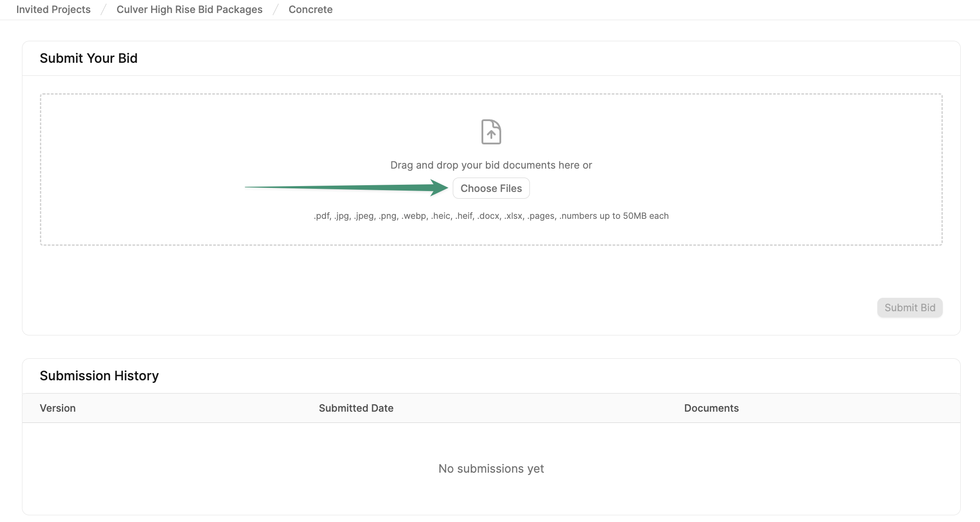The width and height of the screenshot is (980, 522).
Task: Click the Submit Bid button
Action: (910, 308)
